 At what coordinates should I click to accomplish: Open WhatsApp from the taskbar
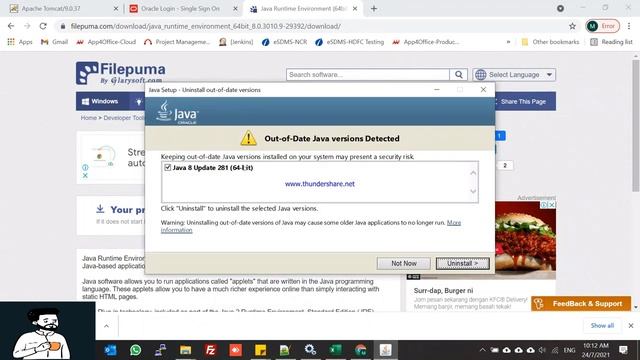[x=135, y=350]
